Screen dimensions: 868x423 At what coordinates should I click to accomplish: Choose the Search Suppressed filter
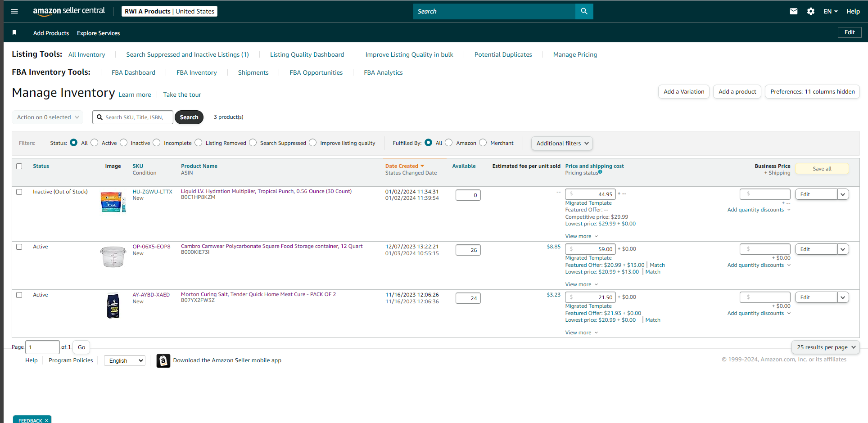pos(253,143)
